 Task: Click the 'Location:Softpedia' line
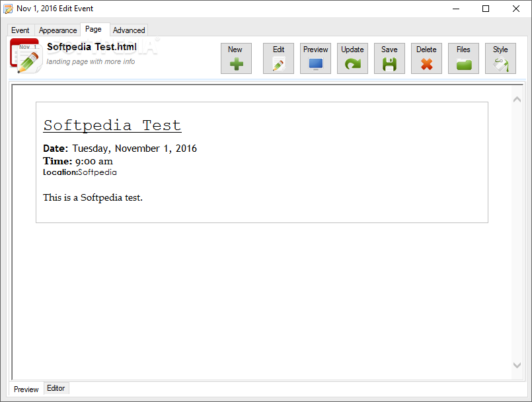pos(80,172)
